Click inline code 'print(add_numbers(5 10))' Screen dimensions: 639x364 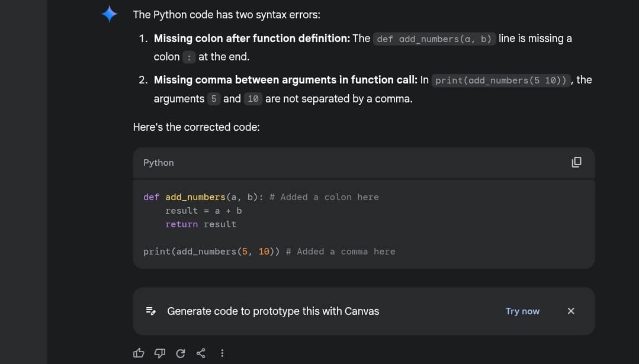(x=501, y=80)
